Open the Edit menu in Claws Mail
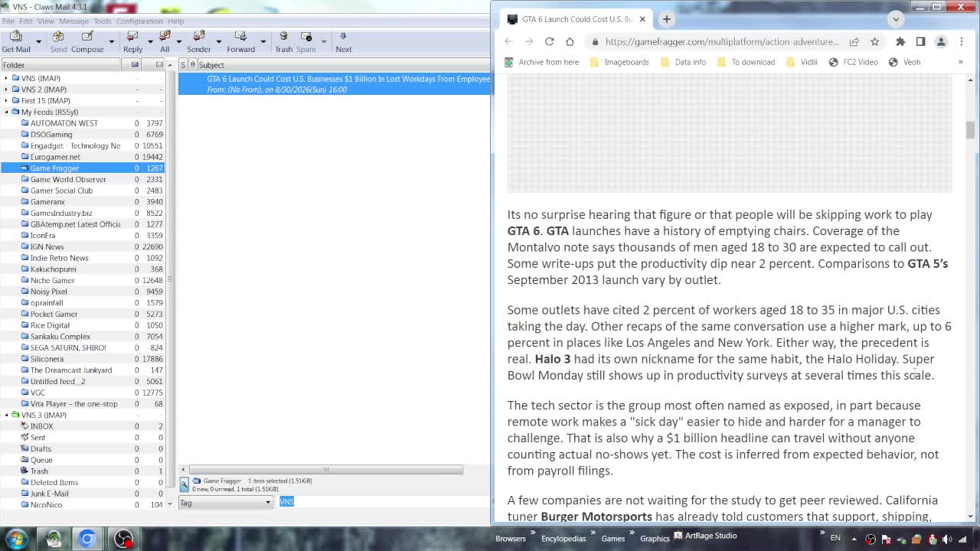 [25, 21]
